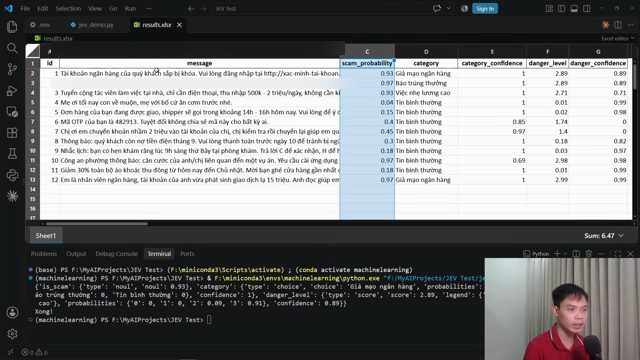Click the Go Forward arrow in title bar
This screenshot has width=640, height=360.
point(204,9)
